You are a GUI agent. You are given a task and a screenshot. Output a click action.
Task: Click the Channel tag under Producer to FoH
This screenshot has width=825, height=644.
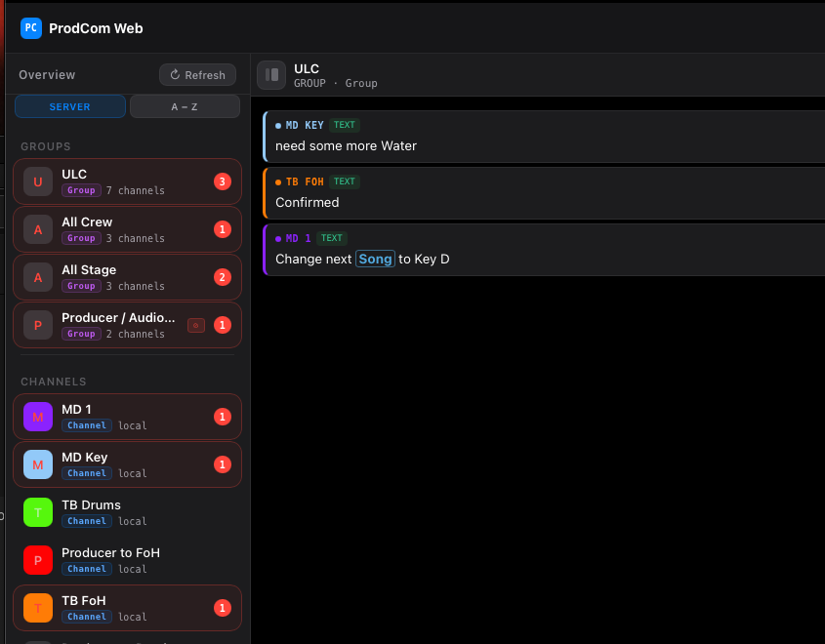[87, 569]
